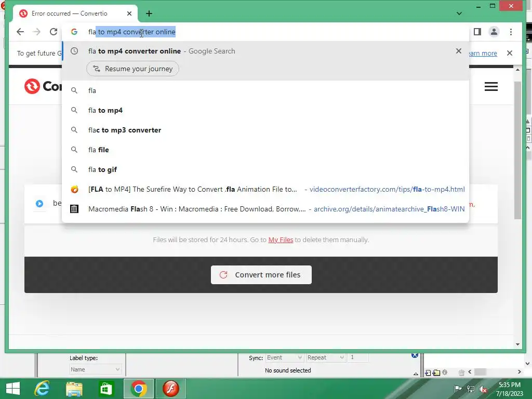Screen dimensions: 532x399
Task: Click the blue play icon in file row
Action: click(x=39, y=204)
